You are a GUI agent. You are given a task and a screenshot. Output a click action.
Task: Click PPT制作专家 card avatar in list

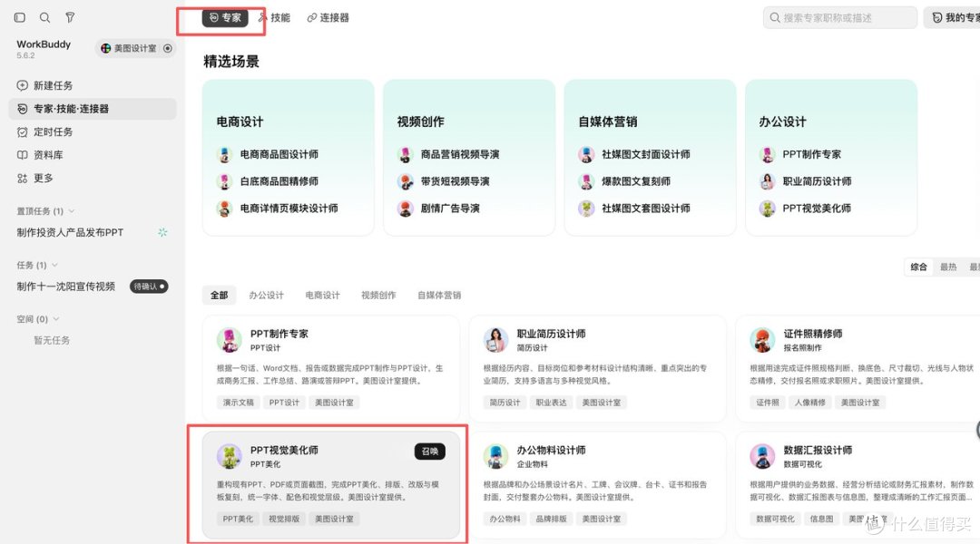pyautogui.click(x=230, y=340)
